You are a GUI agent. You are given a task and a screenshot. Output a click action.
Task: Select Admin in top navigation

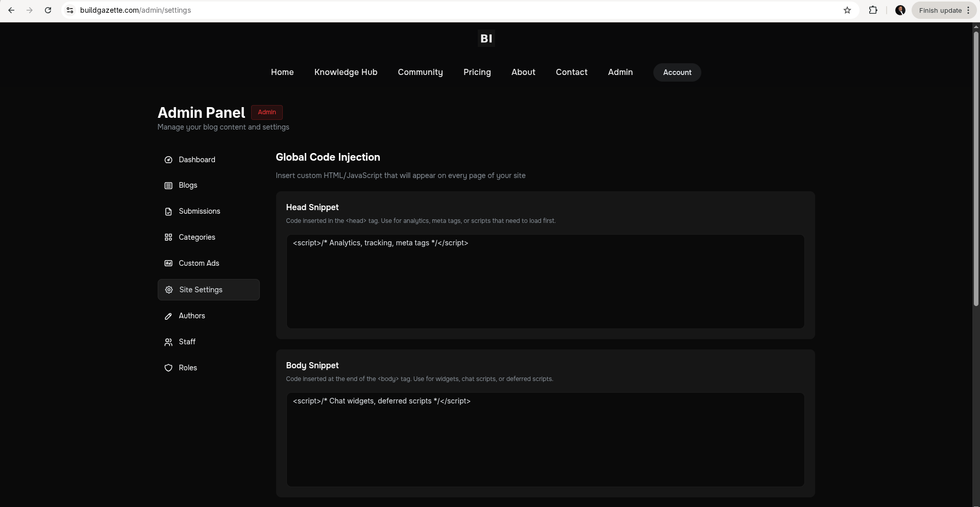tap(620, 72)
